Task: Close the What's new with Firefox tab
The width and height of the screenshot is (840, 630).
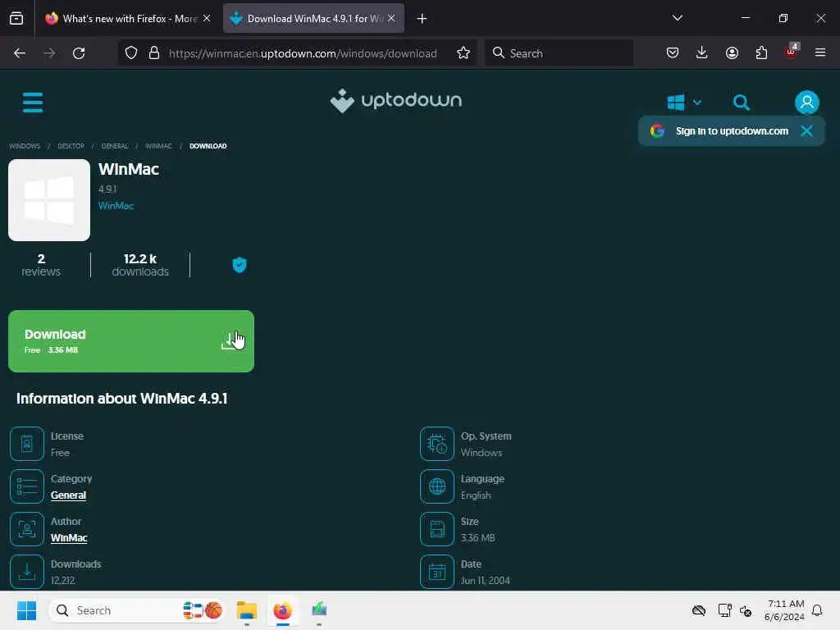Action: click(207, 19)
